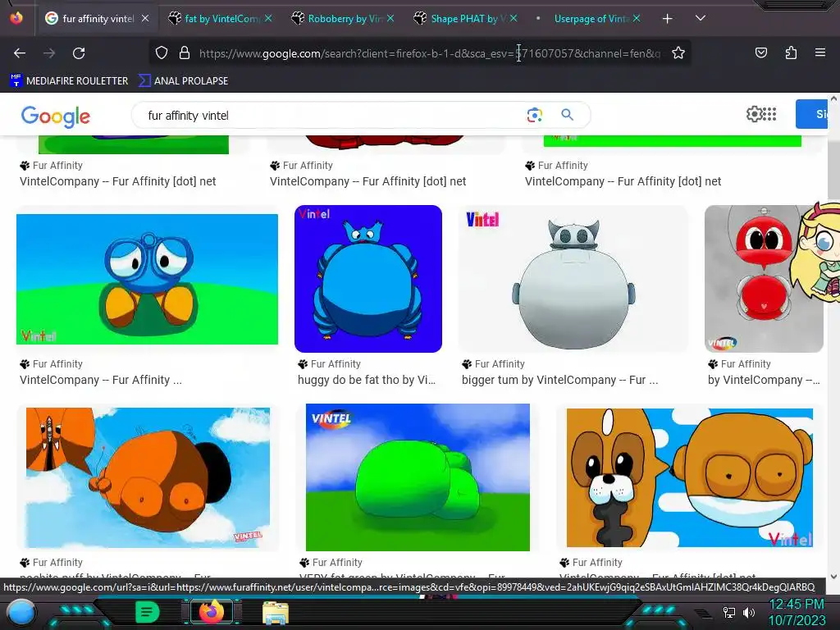
Task: Open MEDIAFIRE ROULETTER bookmark
Action: pyautogui.click(x=69, y=81)
